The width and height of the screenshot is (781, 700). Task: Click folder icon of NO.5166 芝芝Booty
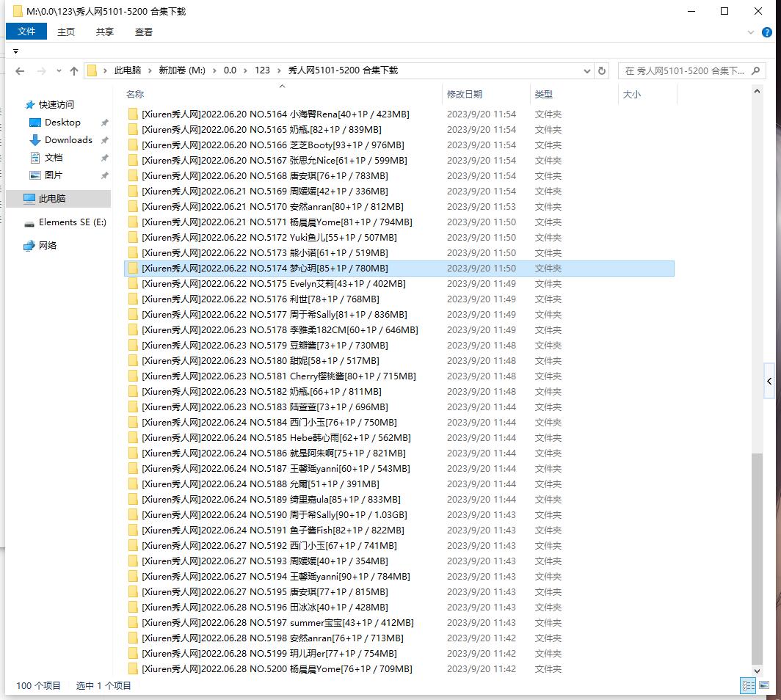[x=133, y=145]
